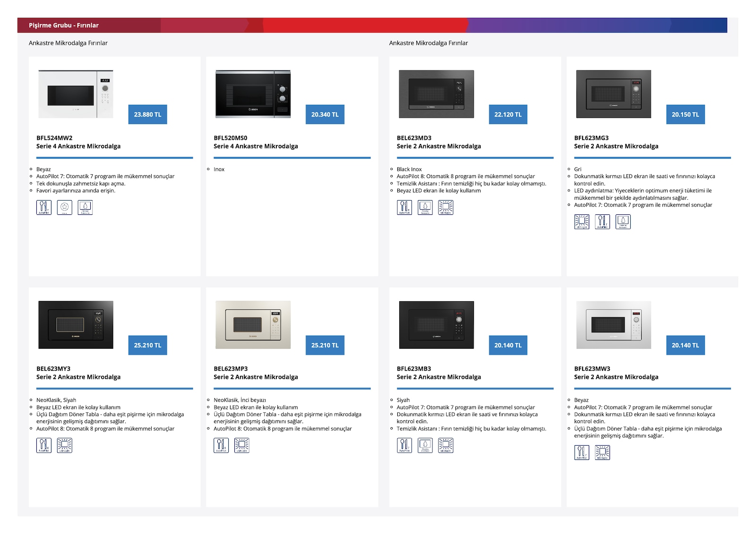The width and height of the screenshot is (756, 534).
Task: Open the inox BFL520MS0 microwave image
Action: [253, 94]
